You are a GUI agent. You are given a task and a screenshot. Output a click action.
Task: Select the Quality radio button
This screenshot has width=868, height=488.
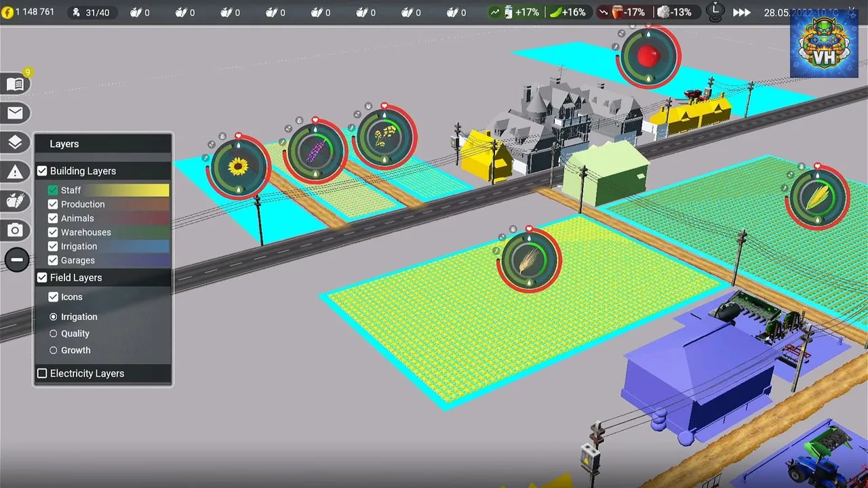(x=54, y=333)
